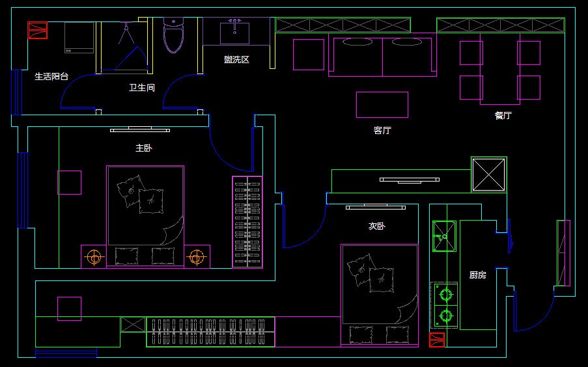Select the shoe cabinet by the entrance
This screenshot has width=588, height=367.
tap(564, 253)
